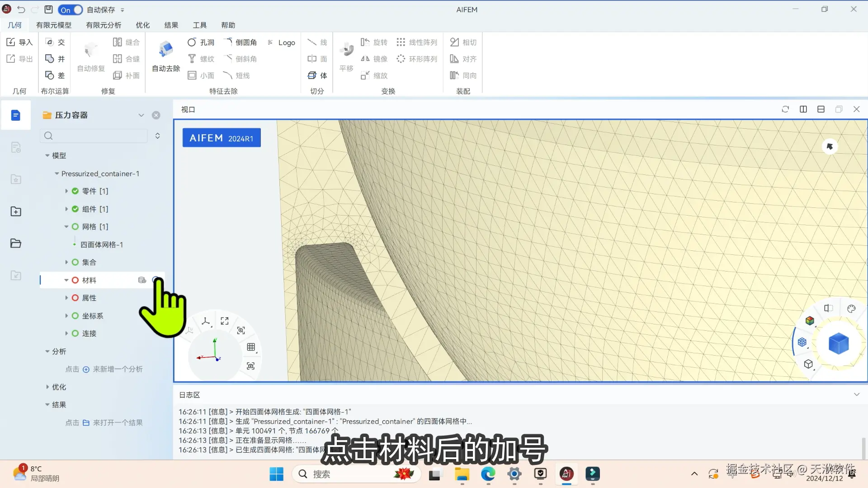Click the expand-to-fit arrows icon in viewport

[225, 321]
